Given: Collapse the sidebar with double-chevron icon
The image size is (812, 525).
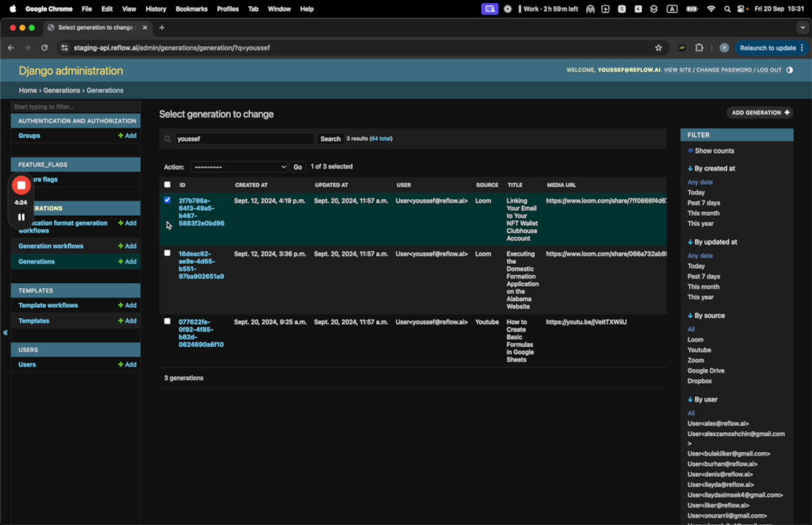Looking at the screenshot, I should tap(5, 332).
